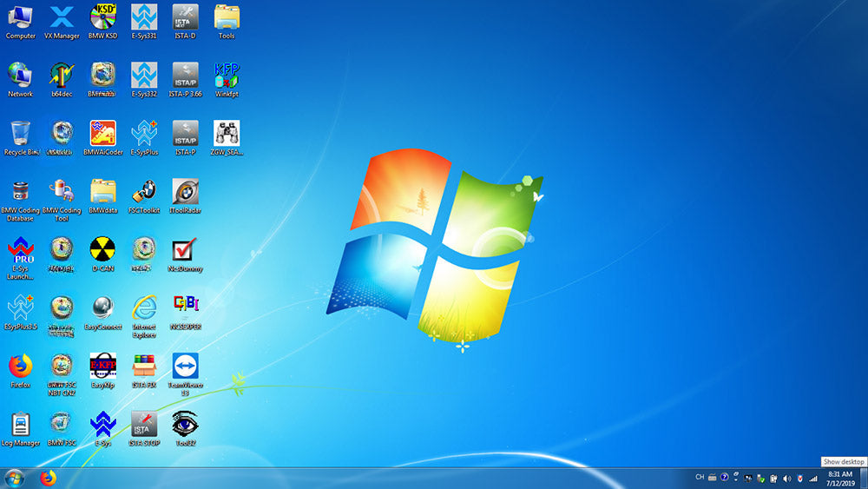This screenshot has width=868, height=489.
Task: Open the VX Manager desktop icon
Action: 62,18
